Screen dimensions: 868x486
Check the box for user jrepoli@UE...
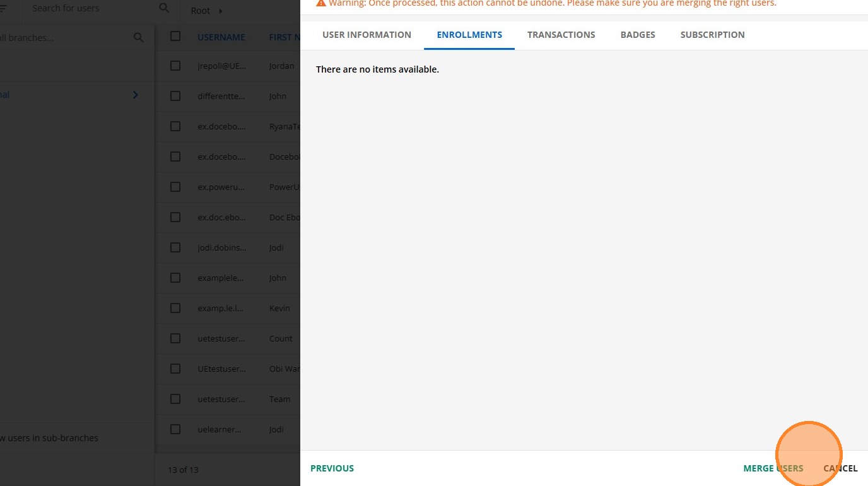click(175, 66)
